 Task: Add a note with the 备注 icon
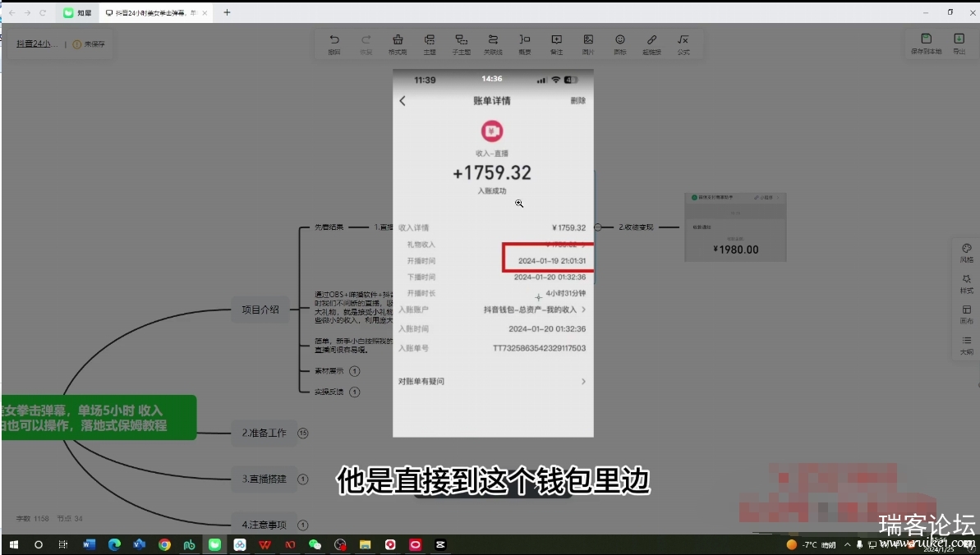point(556,44)
